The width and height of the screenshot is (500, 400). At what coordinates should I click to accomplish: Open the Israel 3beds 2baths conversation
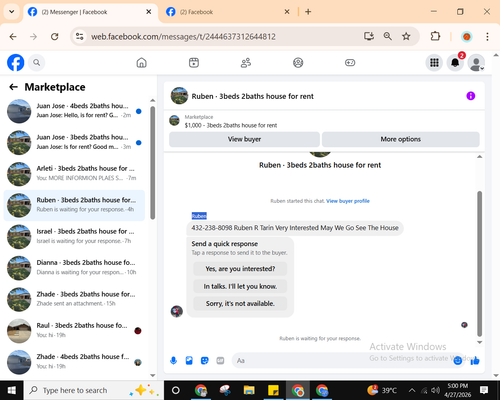[x=74, y=237]
